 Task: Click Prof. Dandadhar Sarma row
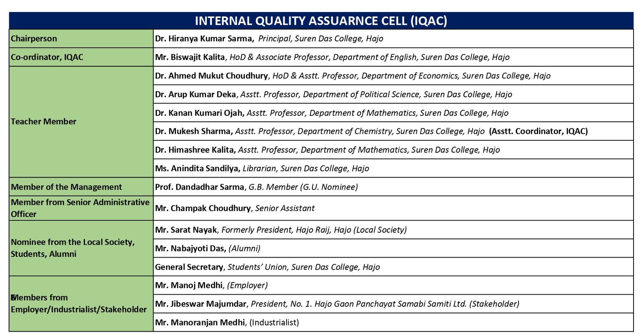coord(256,187)
